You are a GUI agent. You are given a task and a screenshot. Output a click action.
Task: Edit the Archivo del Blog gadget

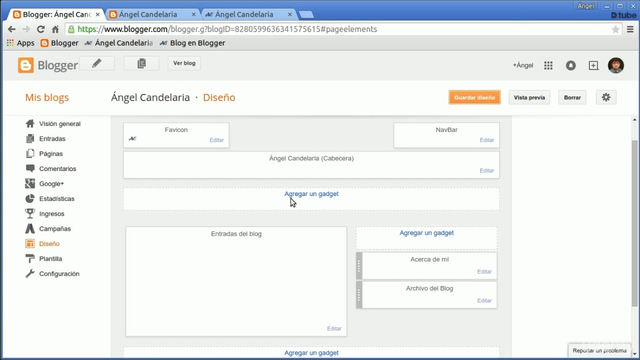click(484, 300)
